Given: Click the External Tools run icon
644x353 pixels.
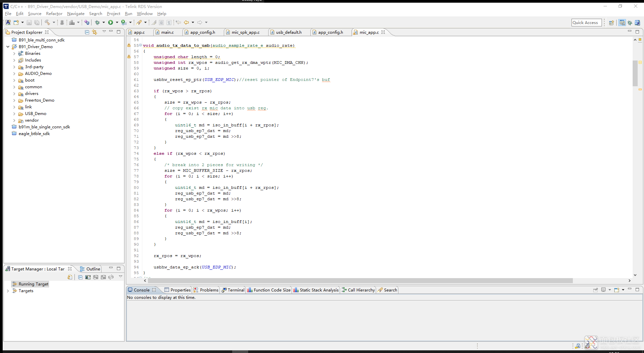Looking at the screenshot, I should tap(124, 22).
